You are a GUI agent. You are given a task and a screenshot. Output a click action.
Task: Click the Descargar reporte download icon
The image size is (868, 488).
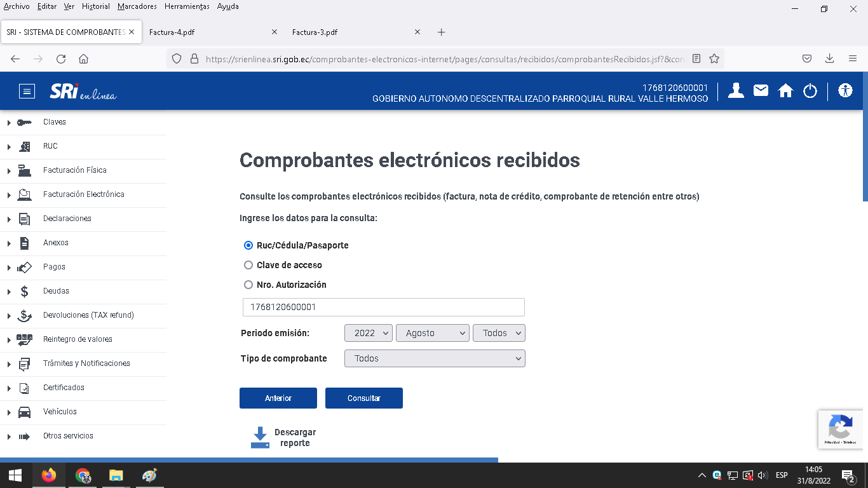[x=260, y=437]
